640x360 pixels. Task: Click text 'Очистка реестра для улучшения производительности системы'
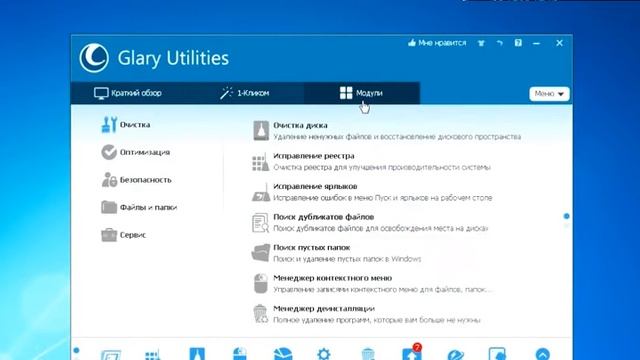coord(382,167)
